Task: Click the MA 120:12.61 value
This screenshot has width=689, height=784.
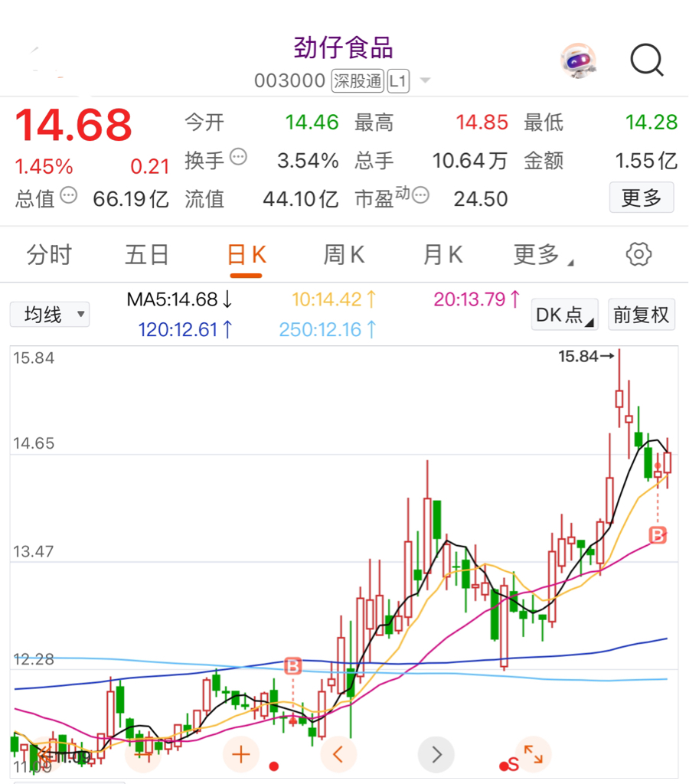Action: point(185,329)
